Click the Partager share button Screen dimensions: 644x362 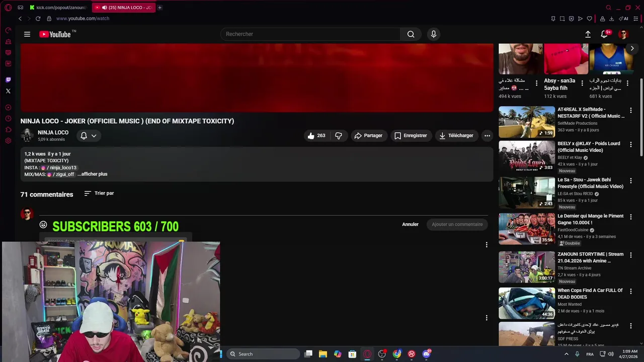[368, 136]
